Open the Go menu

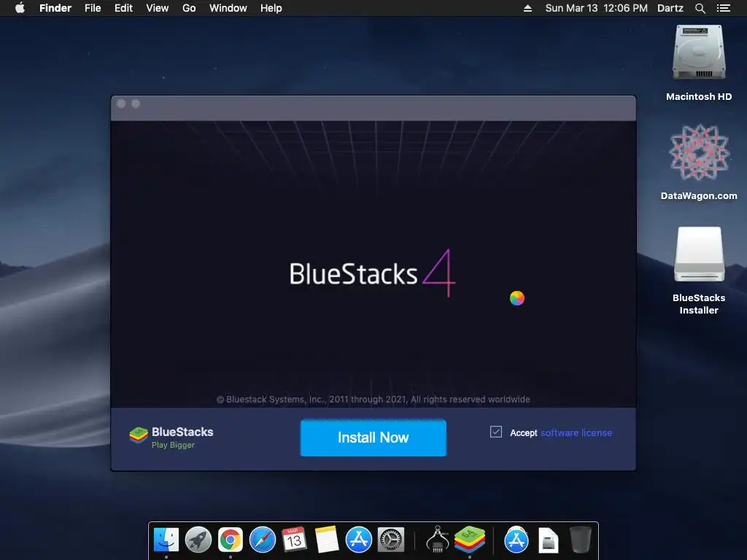click(189, 8)
